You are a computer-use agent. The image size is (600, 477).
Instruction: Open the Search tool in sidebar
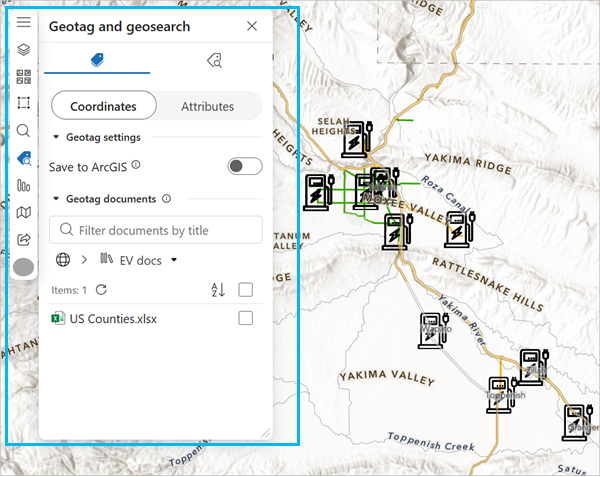pos(23,130)
